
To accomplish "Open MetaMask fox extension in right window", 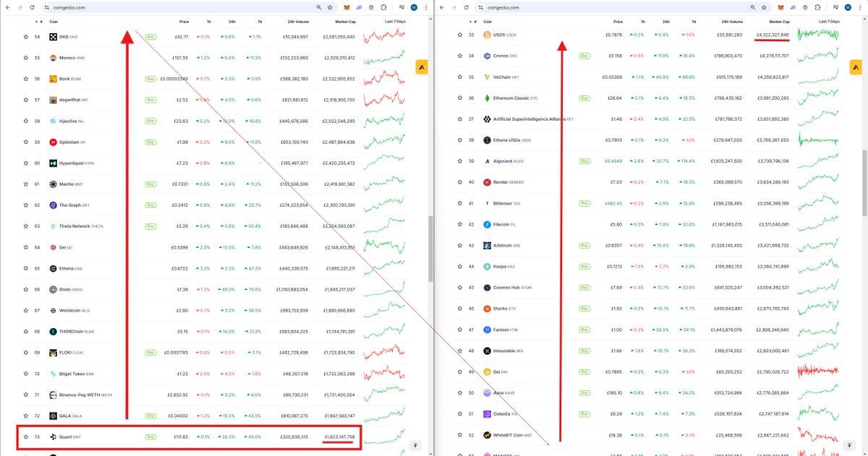I will [x=780, y=7].
